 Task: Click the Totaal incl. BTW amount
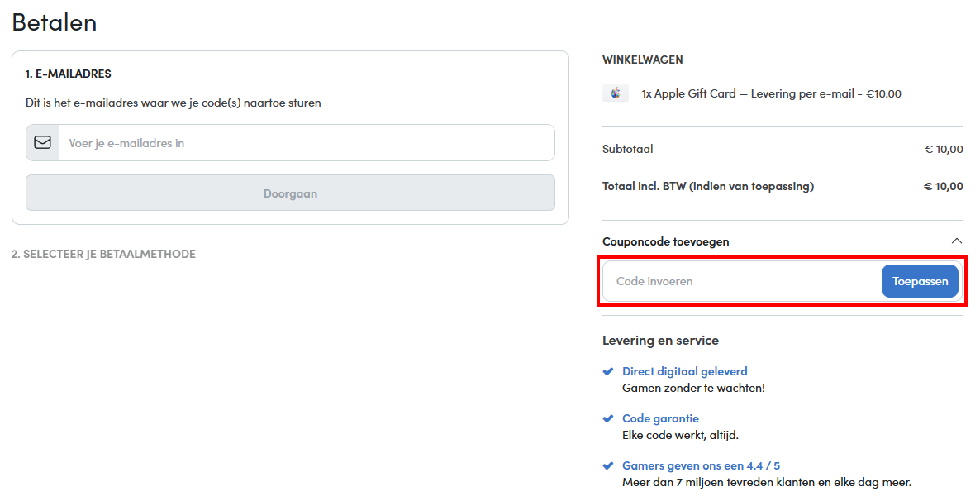[x=943, y=186]
